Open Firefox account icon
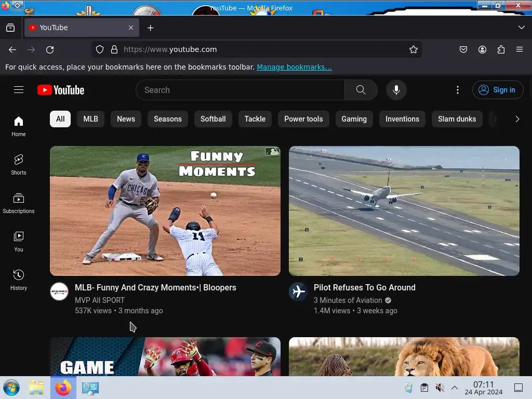532x399 pixels. (x=482, y=49)
